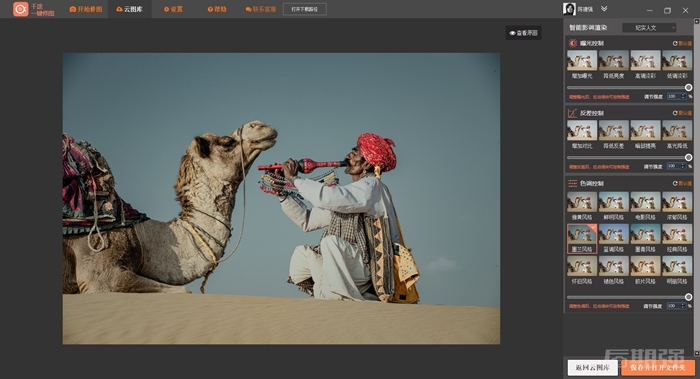
Task: Click the 返回云图库 button
Action: coord(592,367)
